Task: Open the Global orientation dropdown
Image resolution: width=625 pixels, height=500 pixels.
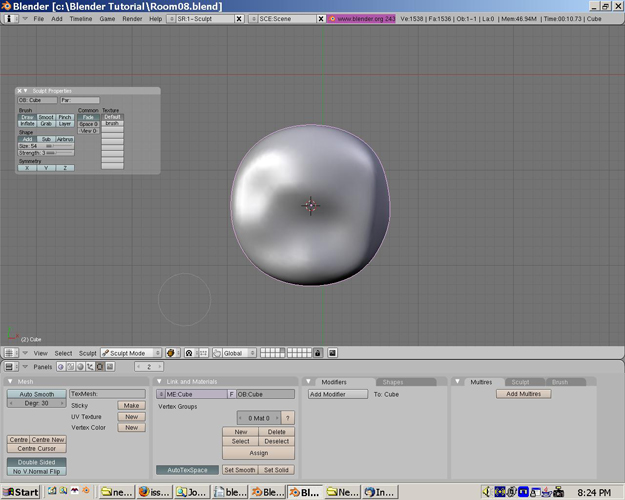Action: 234,353
